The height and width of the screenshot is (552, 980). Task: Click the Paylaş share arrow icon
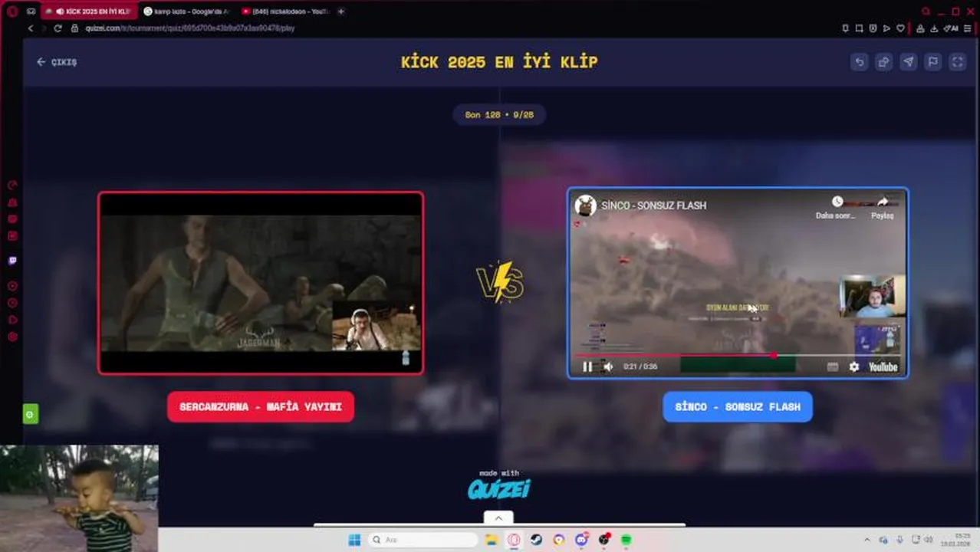(x=883, y=202)
